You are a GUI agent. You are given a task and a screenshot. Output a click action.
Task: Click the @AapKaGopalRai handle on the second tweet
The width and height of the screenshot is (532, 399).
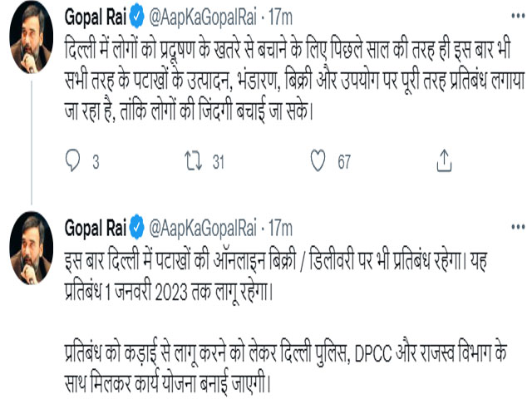(x=203, y=227)
